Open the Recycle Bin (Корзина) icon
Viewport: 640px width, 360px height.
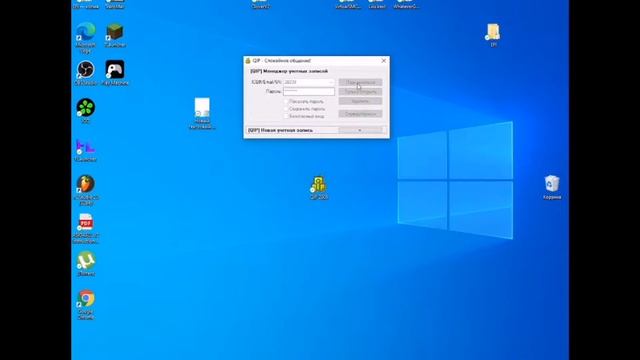tap(552, 184)
